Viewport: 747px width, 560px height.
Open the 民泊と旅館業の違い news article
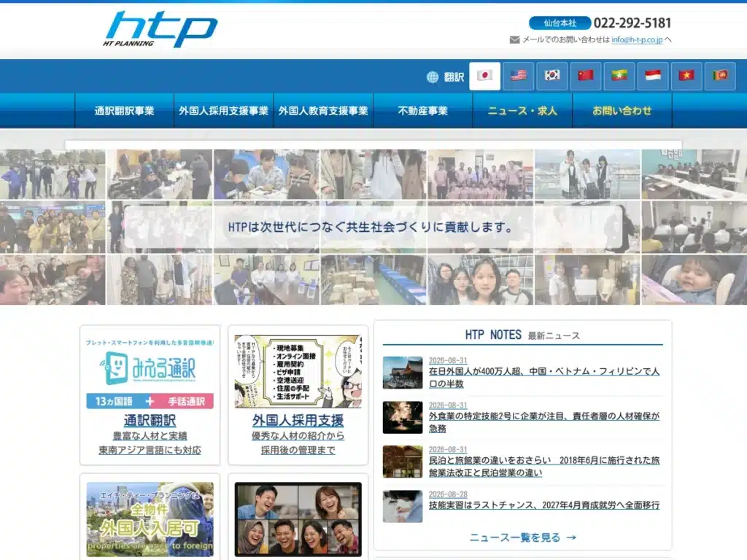[544, 467]
